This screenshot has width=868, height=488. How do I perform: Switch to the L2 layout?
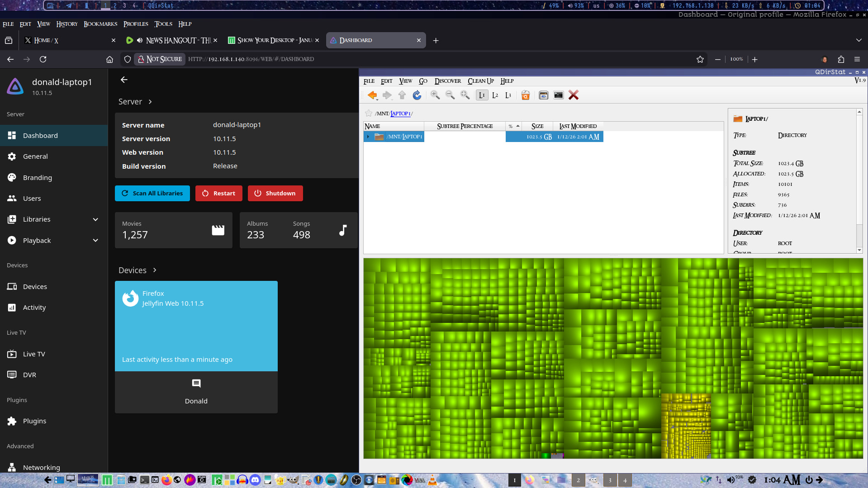[x=495, y=95]
